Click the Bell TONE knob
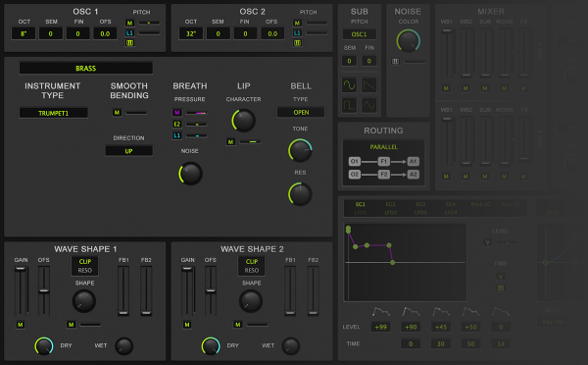Image resolution: width=588 pixels, height=365 pixels. click(300, 150)
